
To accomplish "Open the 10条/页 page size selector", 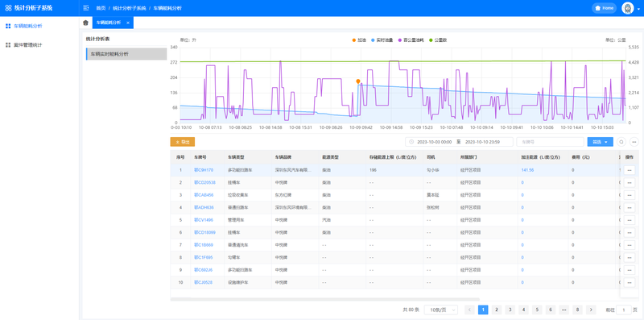I will tap(441, 310).
